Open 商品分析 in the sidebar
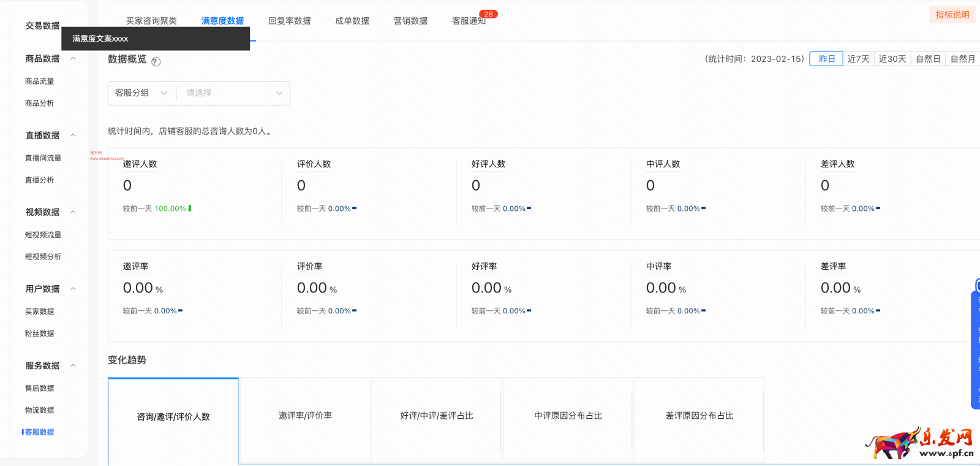 pyautogui.click(x=39, y=104)
